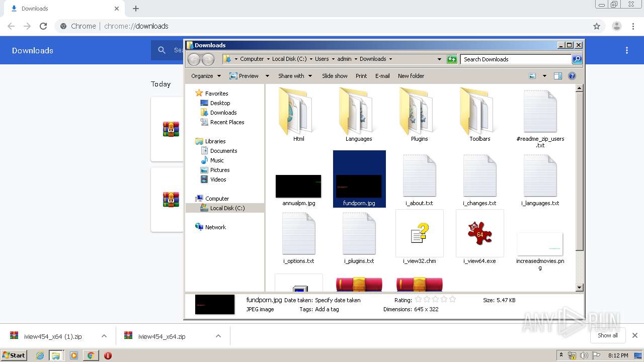Reload the Chrome downloads page
Image resolution: width=644 pixels, height=362 pixels.
[x=43, y=26]
